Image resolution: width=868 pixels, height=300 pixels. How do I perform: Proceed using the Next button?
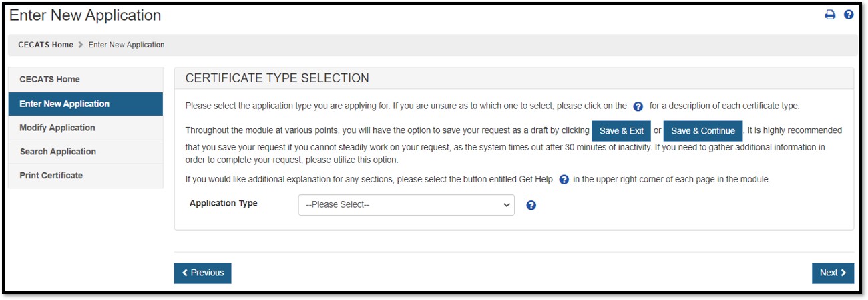tap(833, 273)
